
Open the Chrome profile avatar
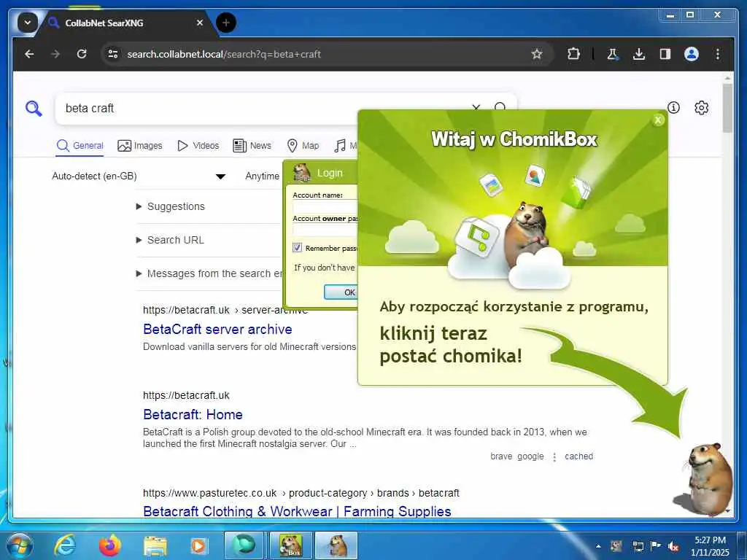[692, 54]
